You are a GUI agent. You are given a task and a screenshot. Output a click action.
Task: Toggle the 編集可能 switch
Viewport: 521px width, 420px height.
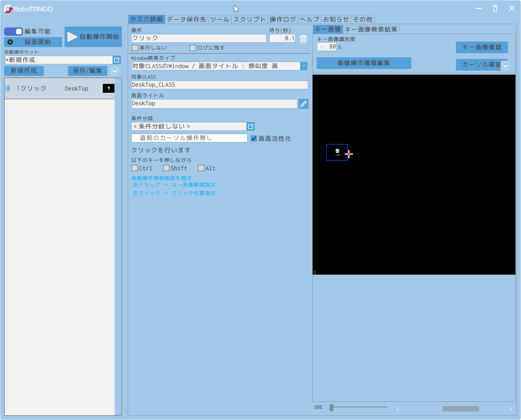14,32
